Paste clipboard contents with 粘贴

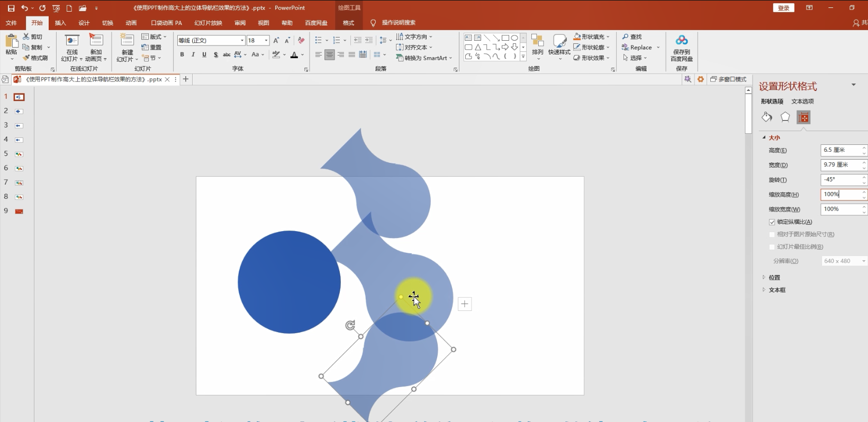pyautogui.click(x=11, y=45)
